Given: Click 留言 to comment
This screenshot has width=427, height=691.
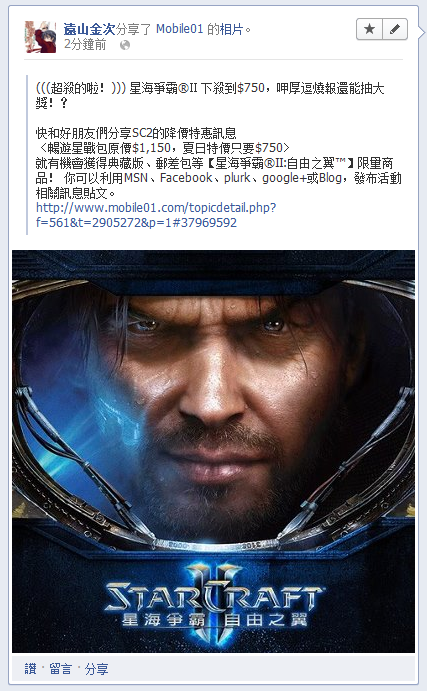Looking at the screenshot, I should [x=60, y=669].
